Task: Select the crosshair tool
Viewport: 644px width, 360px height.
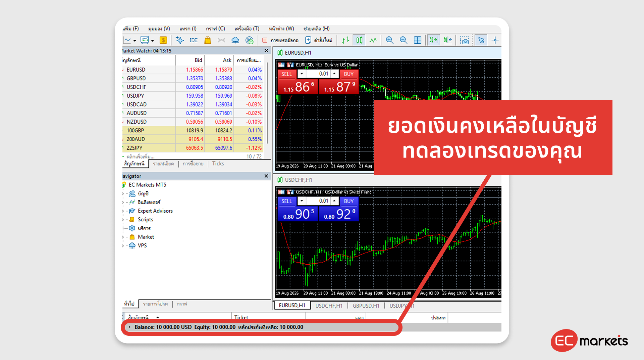Action: (x=495, y=40)
